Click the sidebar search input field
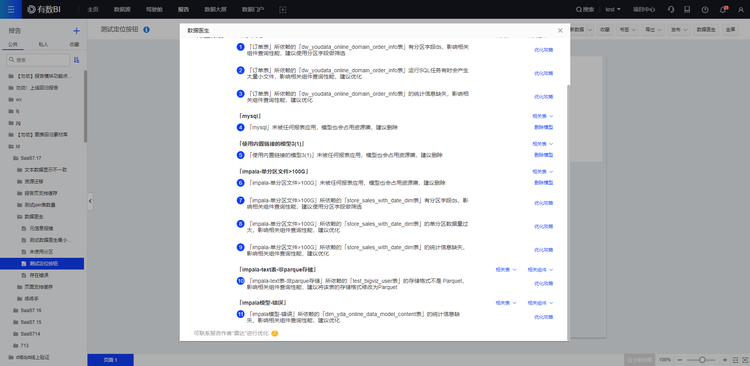 38,60
